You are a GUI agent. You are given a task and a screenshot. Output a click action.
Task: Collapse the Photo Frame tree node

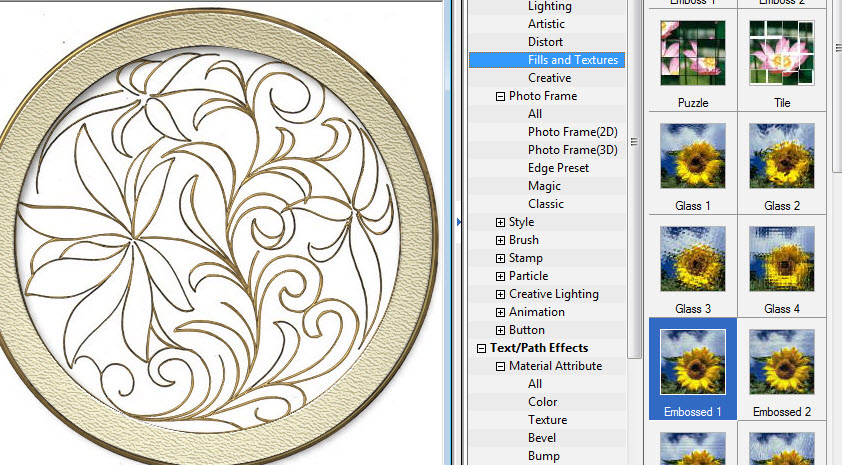[500, 96]
